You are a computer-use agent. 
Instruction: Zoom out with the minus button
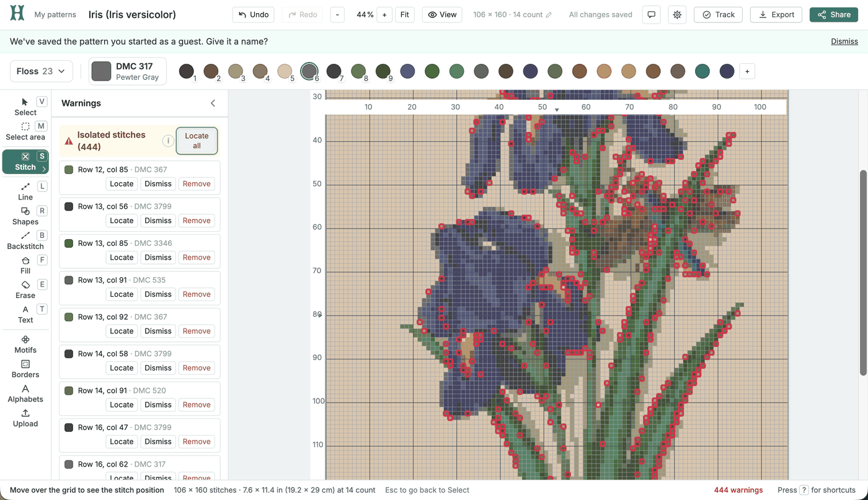337,15
